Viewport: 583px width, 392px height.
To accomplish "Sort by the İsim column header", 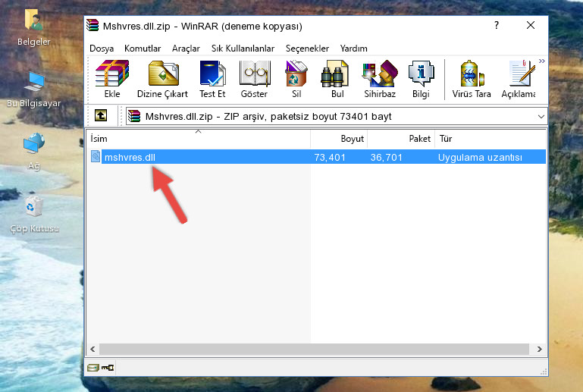I will 199,139.
